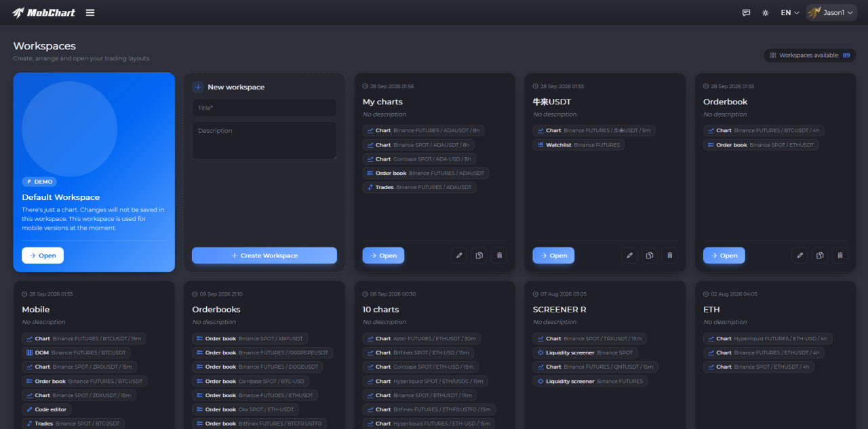Click Chart Hyperliquid SPOT / ETH/USDC / 15m tag
This screenshot has width=868, height=429.
click(427, 381)
